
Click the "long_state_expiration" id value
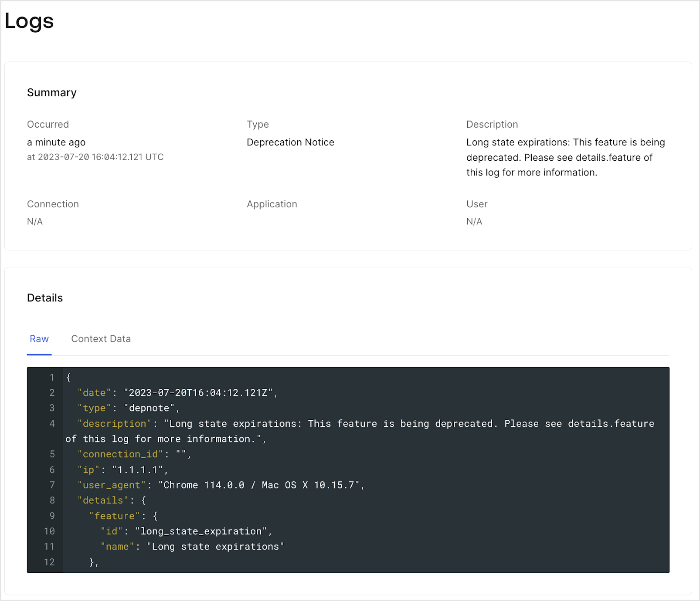coord(201,531)
